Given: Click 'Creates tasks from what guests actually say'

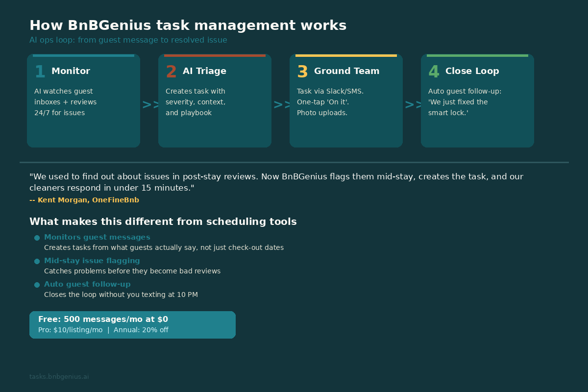Looking at the screenshot, I should (164, 247).
